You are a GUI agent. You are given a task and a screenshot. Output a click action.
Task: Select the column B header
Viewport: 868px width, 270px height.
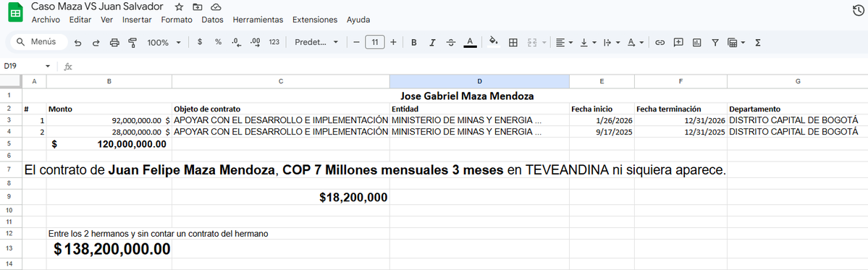(x=109, y=81)
